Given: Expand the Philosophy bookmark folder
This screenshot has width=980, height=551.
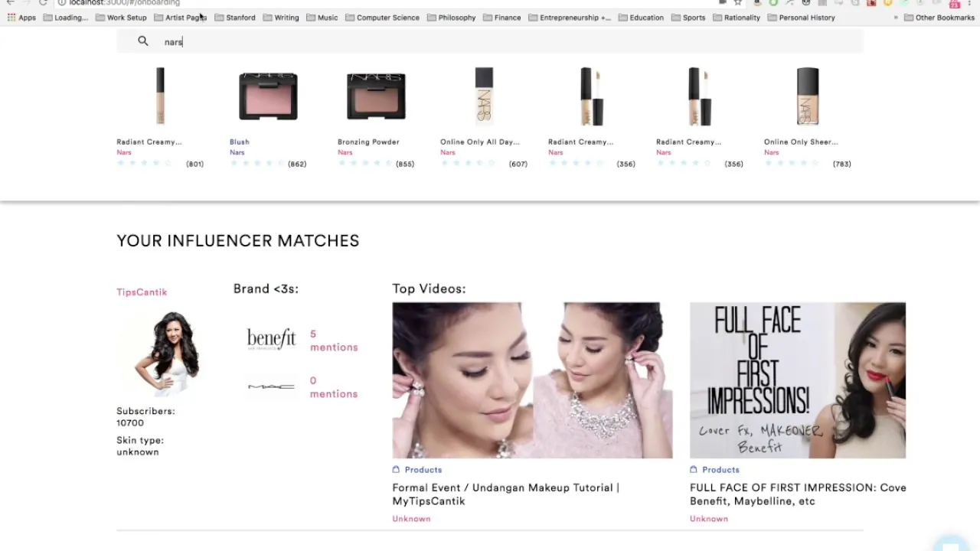Looking at the screenshot, I should pyautogui.click(x=451, y=18).
